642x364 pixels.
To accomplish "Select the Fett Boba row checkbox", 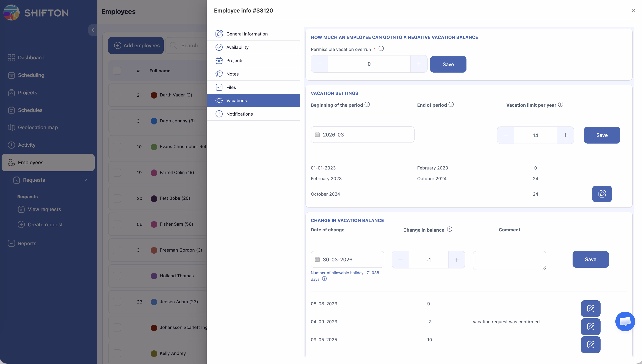I will point(117,198).
